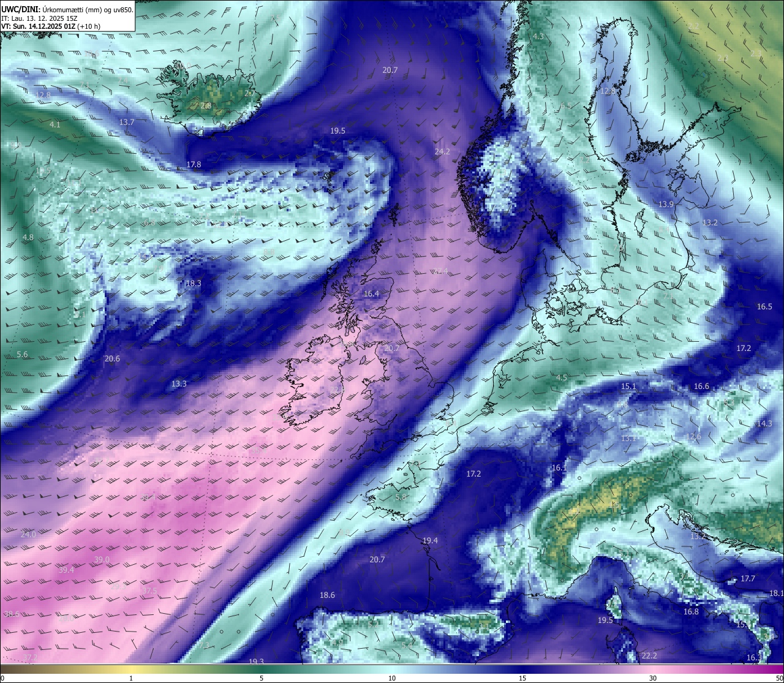784x683 pixels.
Task: Click the 20.6 value label
Action: tap(112, 359)
